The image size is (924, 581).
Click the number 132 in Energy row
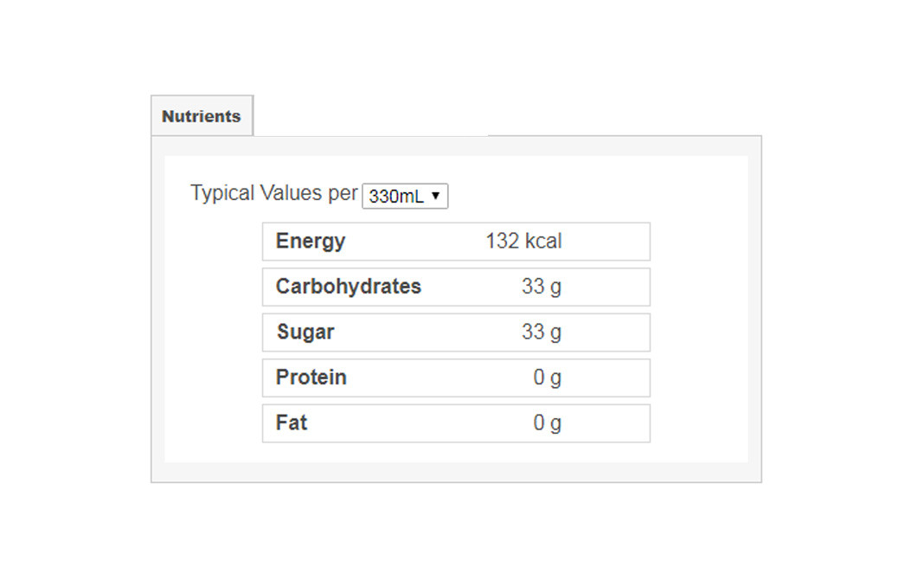point(502,241)
